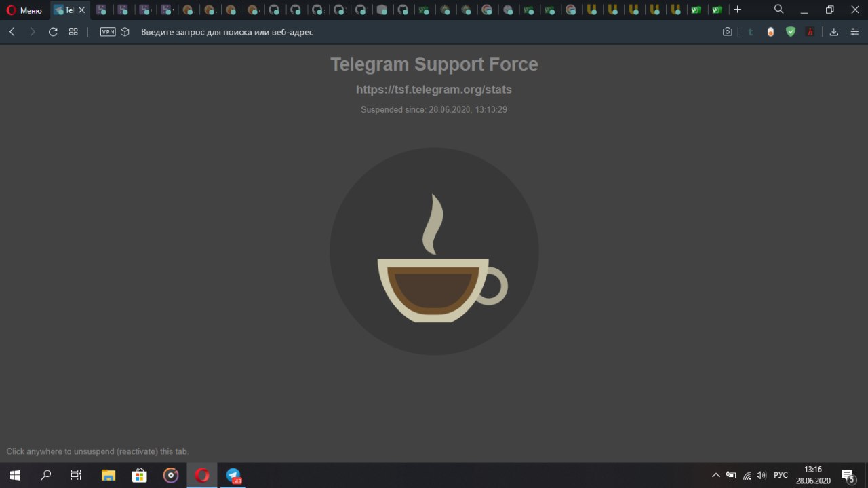
Task: Open the notification action center
Action: coord(848,475)
